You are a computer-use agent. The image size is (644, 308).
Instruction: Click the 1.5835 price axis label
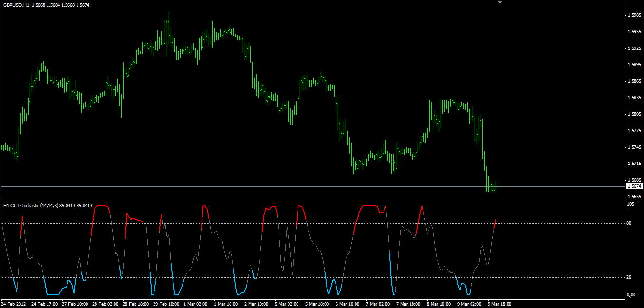coord(634,97)
